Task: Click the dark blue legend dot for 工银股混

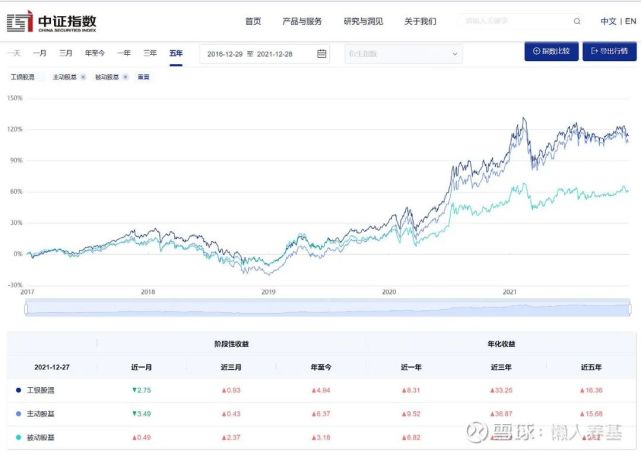Action: point(18,390)
